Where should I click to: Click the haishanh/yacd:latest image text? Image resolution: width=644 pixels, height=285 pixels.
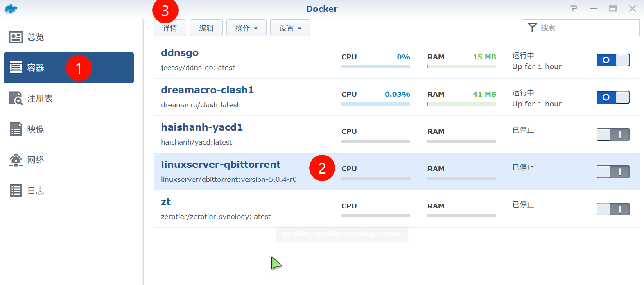pos(197,142)
